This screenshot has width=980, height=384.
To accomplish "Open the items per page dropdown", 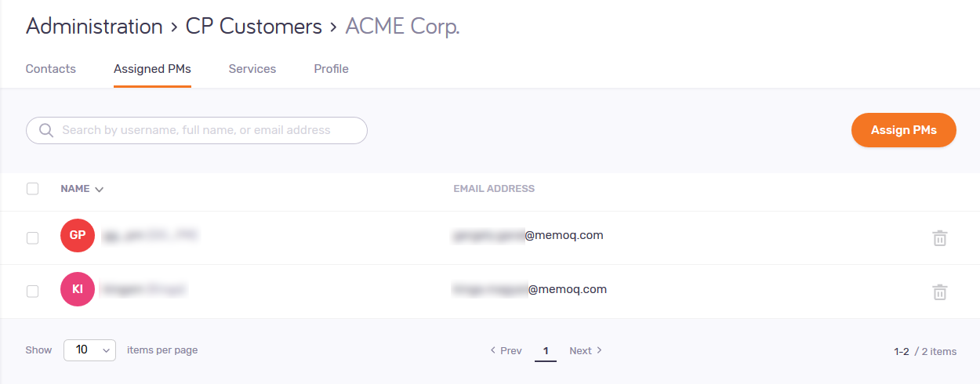I will (x=89, y=350).
